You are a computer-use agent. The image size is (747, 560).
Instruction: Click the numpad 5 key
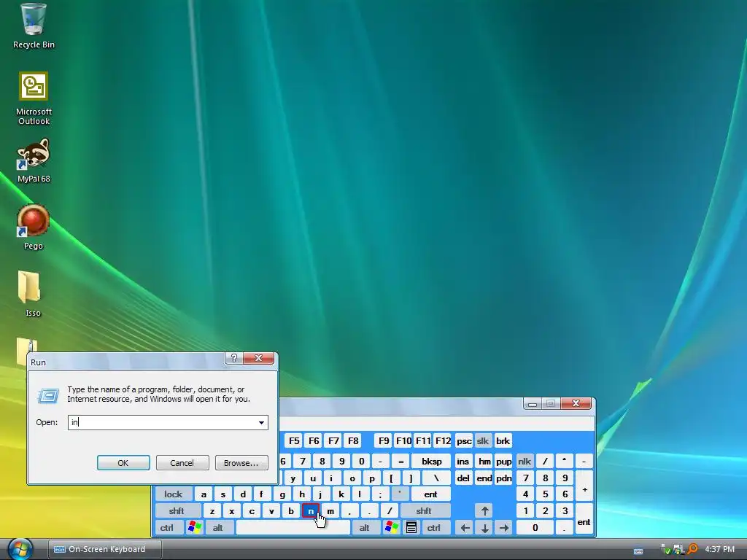[x=546, y=494]
